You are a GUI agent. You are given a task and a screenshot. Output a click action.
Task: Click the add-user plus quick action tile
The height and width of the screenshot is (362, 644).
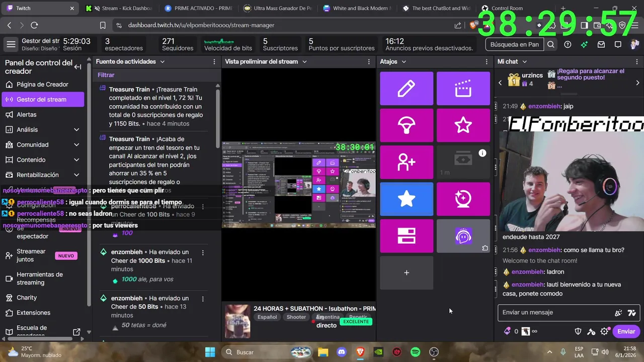407,162
